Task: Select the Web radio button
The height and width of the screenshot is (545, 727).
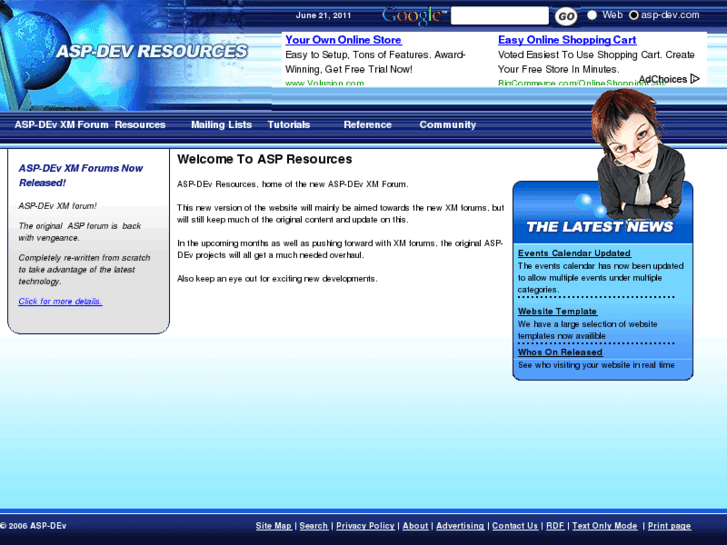Action: pos(592,15)
